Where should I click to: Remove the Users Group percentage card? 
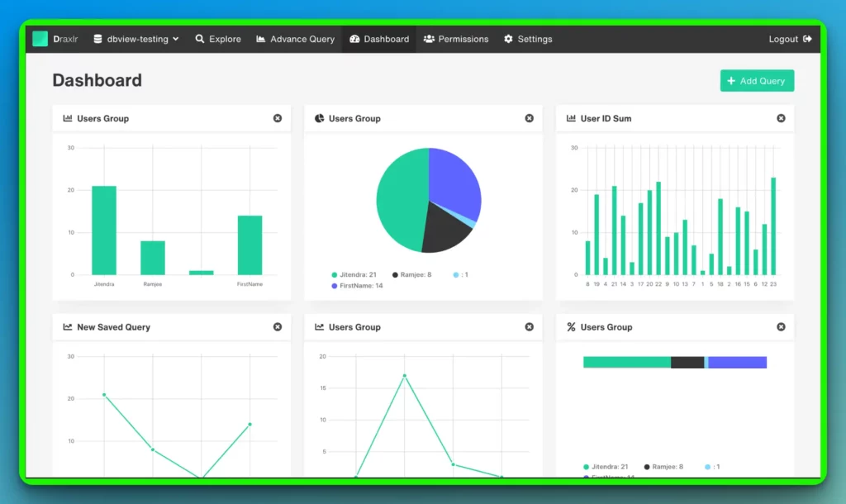point(781,327)
